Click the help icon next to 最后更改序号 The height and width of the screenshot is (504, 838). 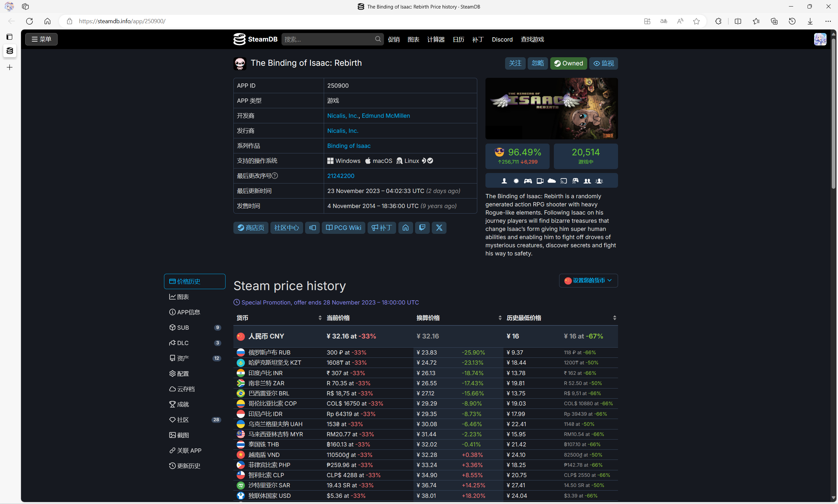pos(275,176)
